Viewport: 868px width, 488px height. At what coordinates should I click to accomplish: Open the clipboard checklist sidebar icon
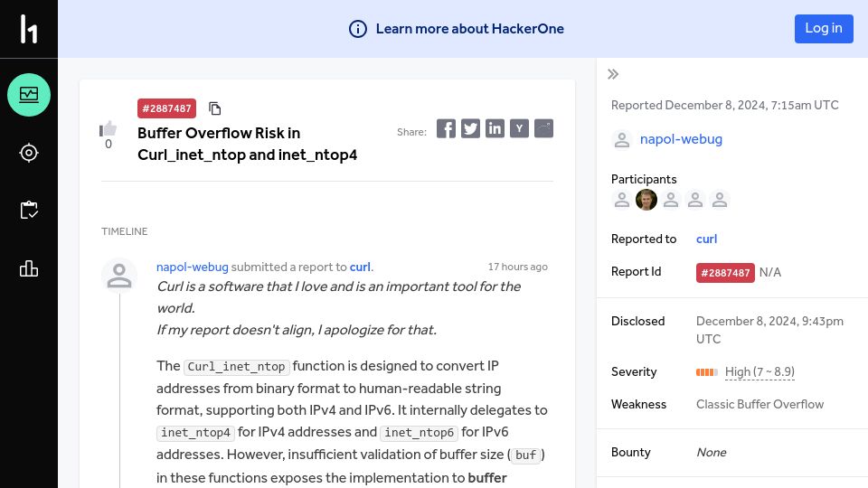tap(29, 211)
